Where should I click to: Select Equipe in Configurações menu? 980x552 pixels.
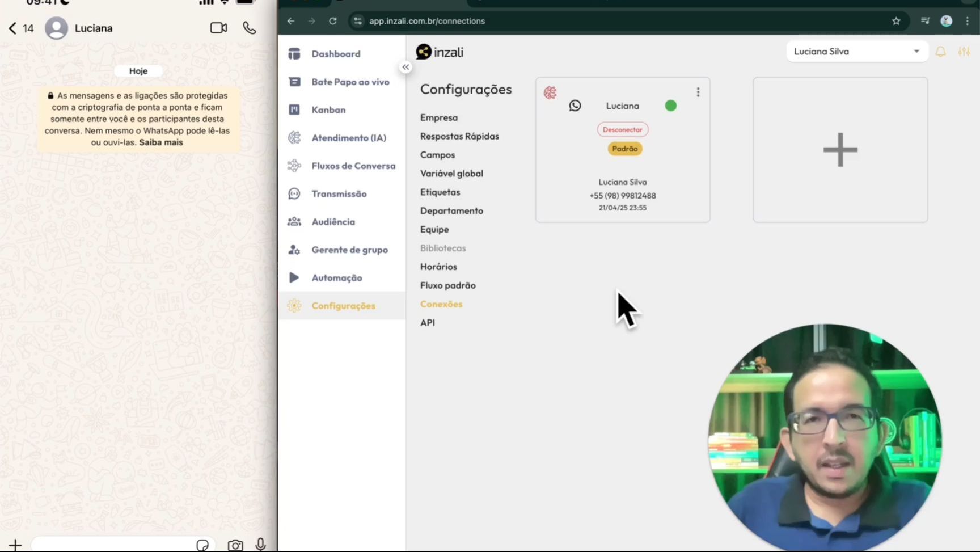tap(434, 229)
